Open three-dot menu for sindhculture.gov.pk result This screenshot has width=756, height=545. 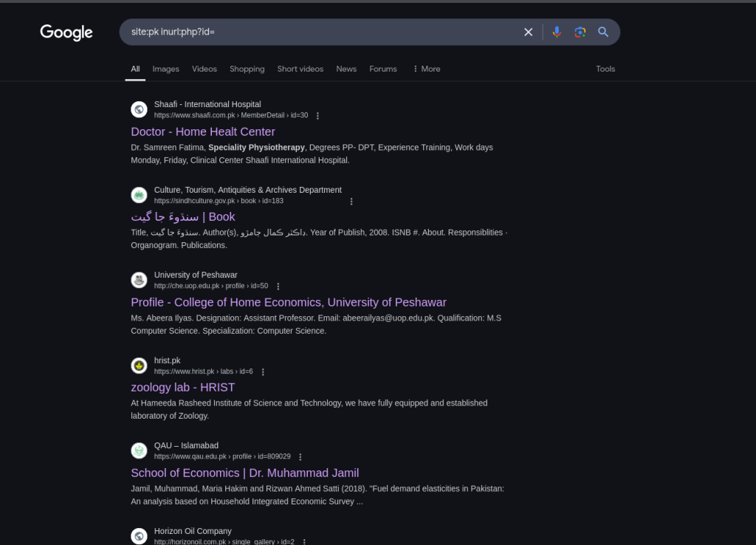click(351, 201)
